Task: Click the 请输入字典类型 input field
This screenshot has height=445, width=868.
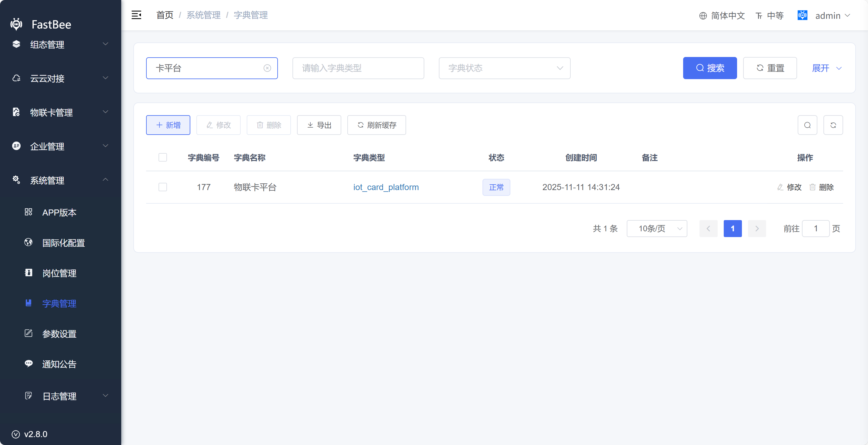Action: 358,68
